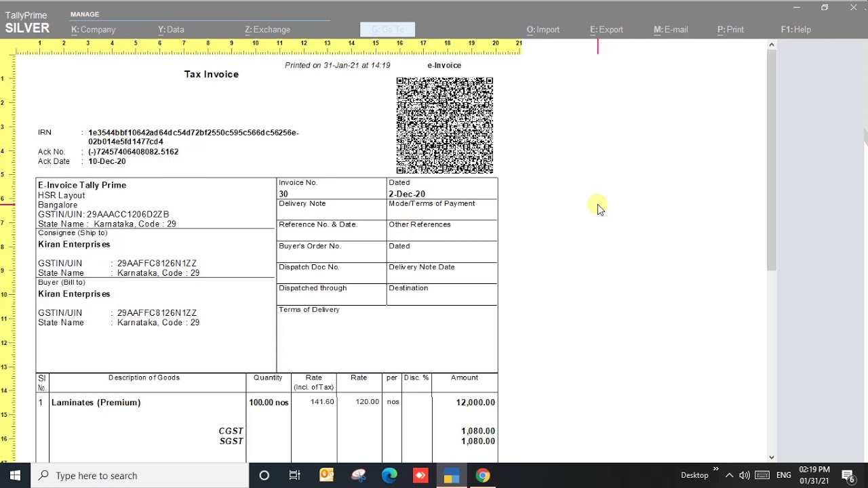The height and width of the screenshot is (488, 868).
Task: Click the G: Go To button
Action: (387, 30)
